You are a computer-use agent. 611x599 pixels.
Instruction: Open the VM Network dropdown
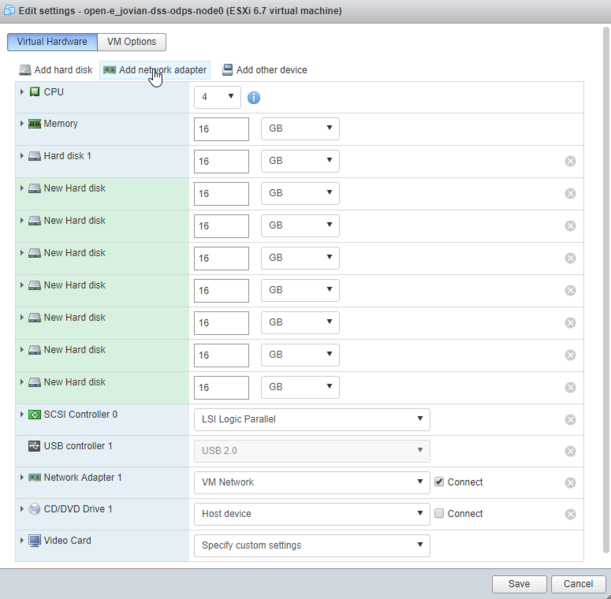(312, 482)
